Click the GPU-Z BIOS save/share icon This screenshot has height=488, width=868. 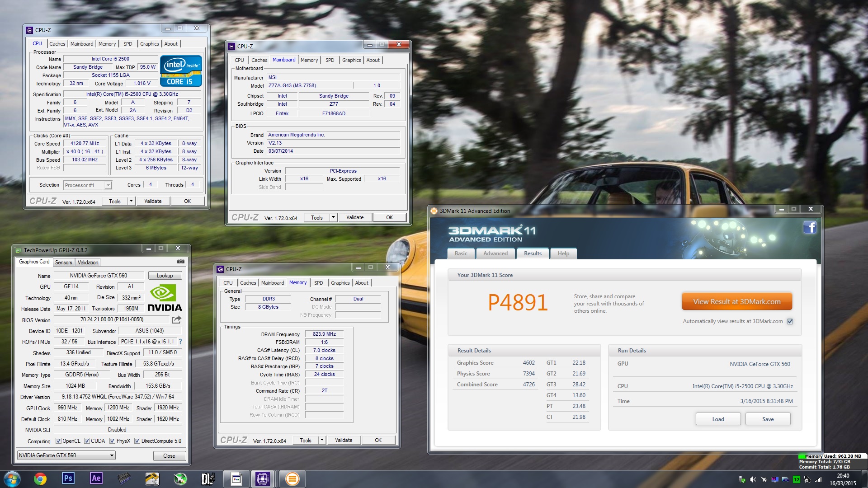176,319
